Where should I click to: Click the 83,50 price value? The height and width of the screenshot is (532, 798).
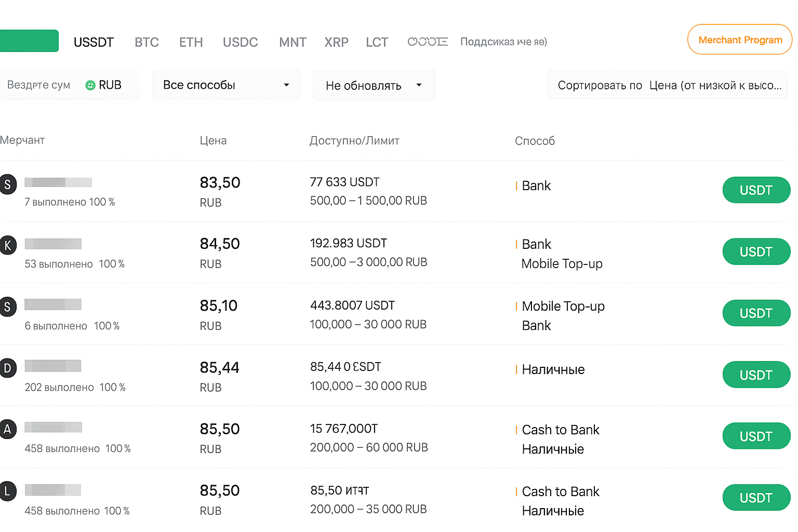pyautogui.click(x=220, y=182)
